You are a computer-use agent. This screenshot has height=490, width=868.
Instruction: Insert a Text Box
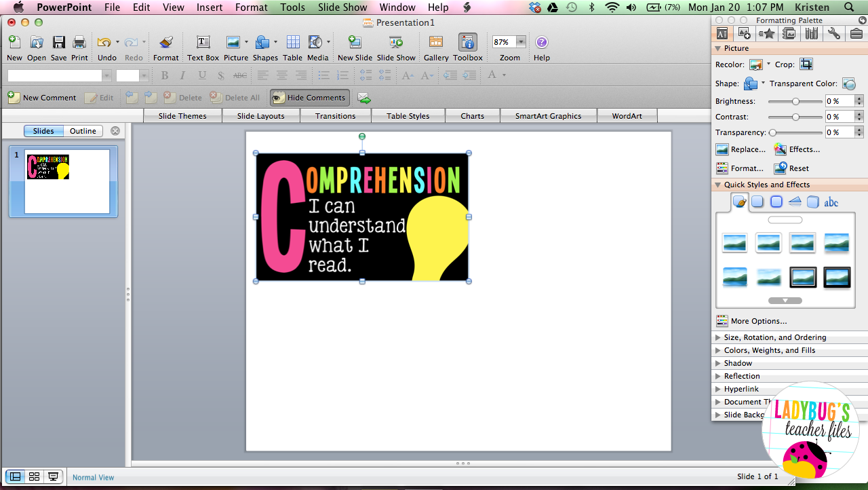203,43
